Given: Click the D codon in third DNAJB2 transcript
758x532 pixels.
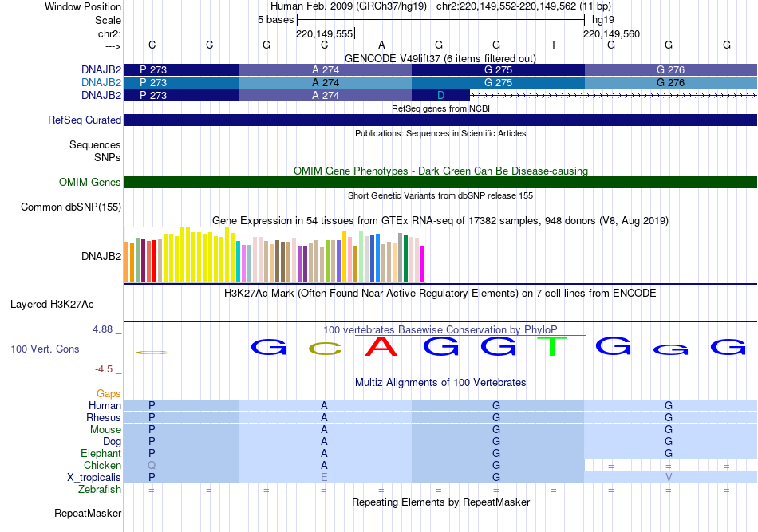Looking at the screenshot, I should [440, 95].
